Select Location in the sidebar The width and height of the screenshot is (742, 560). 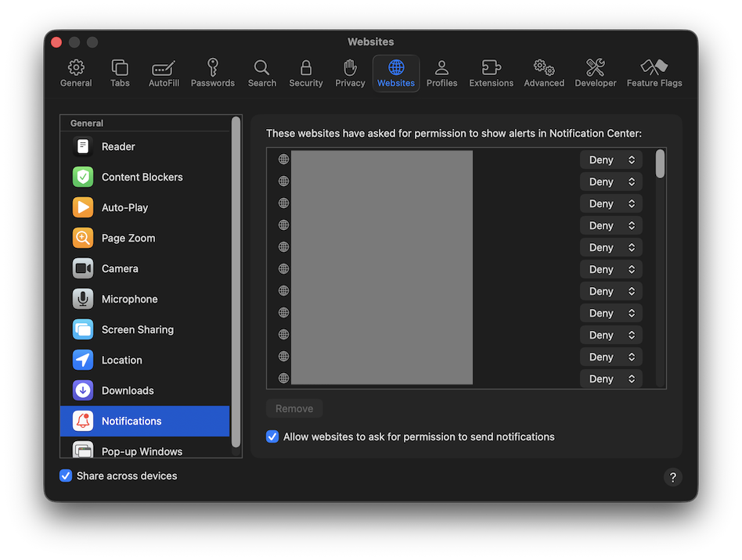[x=145, y=360]
